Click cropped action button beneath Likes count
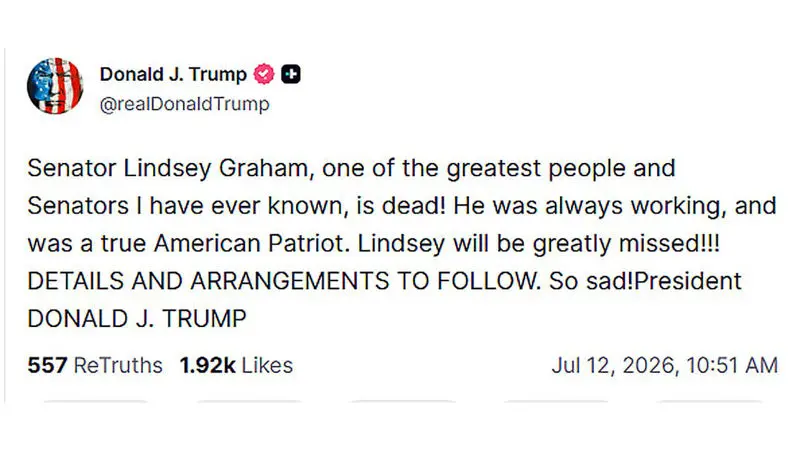Image resolution: width=800 pixels, height=450 pixels. [x=249, y=402]
